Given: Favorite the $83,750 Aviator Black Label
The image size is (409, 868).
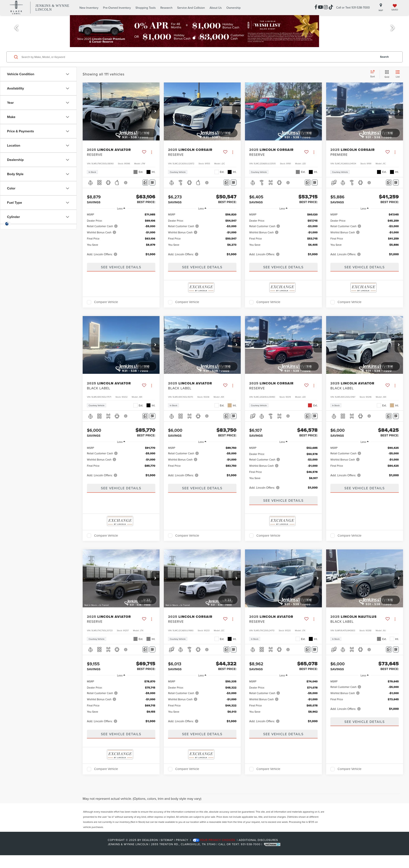Looking at the screenshot, I should click(x=225, y=386).
